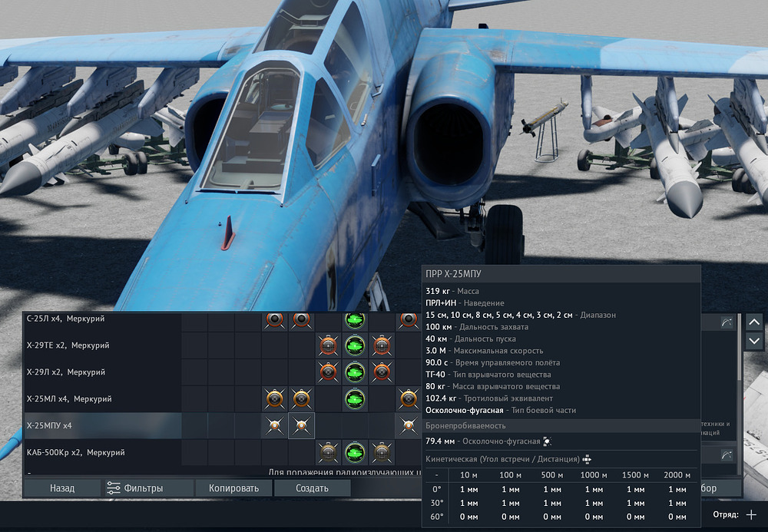768x532 pixels.
Task: Select leftmost Х-25МЛ missile pylon icon
Action: pyautogui.click(x=275, y=399)
